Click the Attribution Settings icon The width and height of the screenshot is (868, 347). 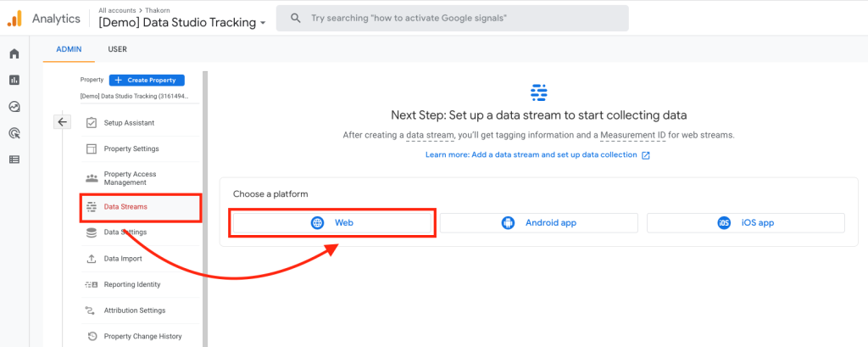point(92,311)
